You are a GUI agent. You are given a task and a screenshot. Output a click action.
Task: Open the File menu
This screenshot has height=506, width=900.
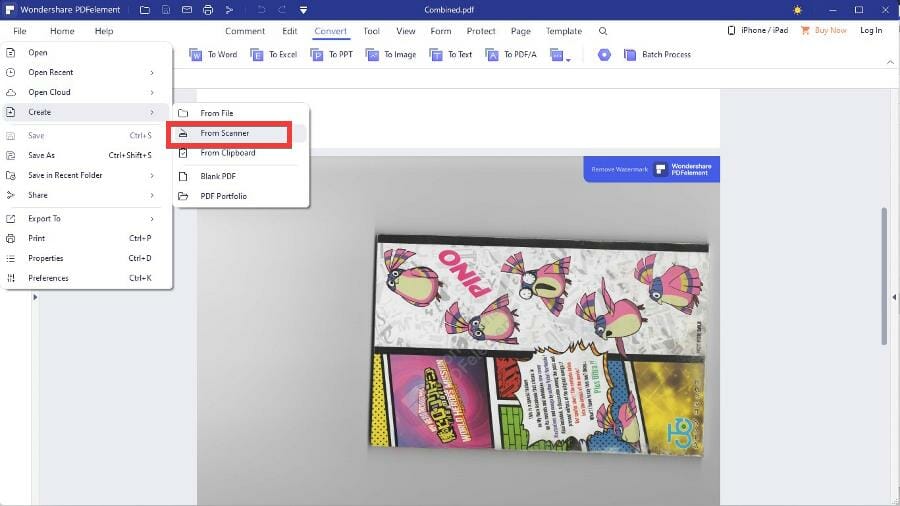[20, 31]
